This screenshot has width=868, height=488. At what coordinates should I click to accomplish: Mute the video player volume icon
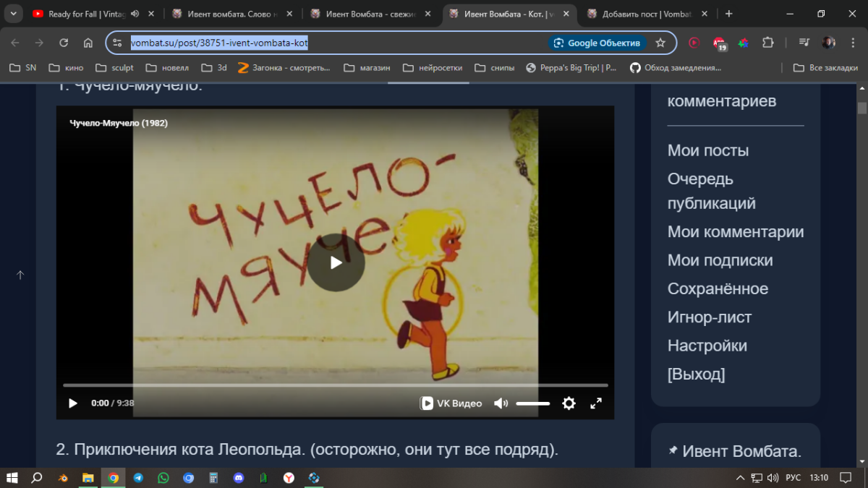tap(501, 403)
